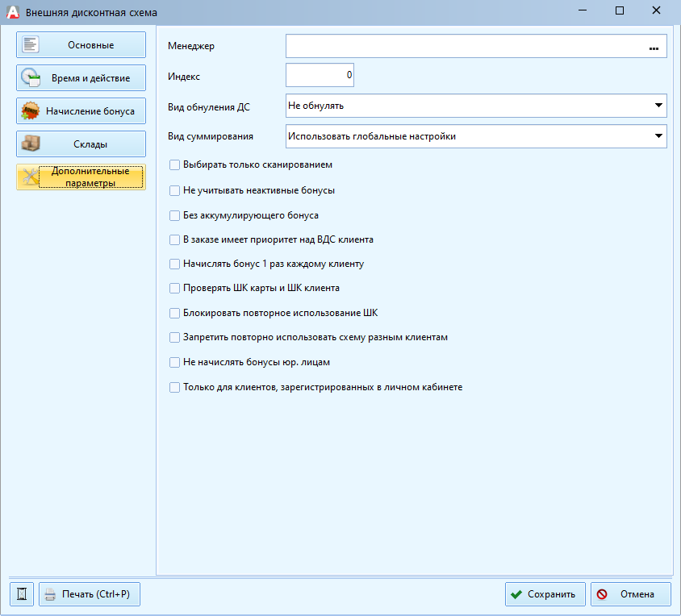This screenshot has height=616, width=681.
Task: Check Только для клиентов, зарегистрированных в личном кабинете
Action: click(x=174, y=387)
